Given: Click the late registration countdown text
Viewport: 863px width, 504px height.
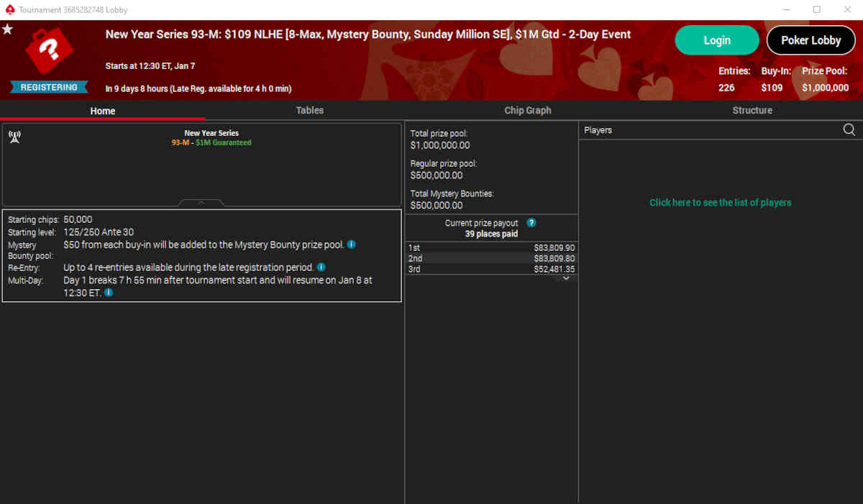Looking at the screenshot, I should click(x=198, y=88).
